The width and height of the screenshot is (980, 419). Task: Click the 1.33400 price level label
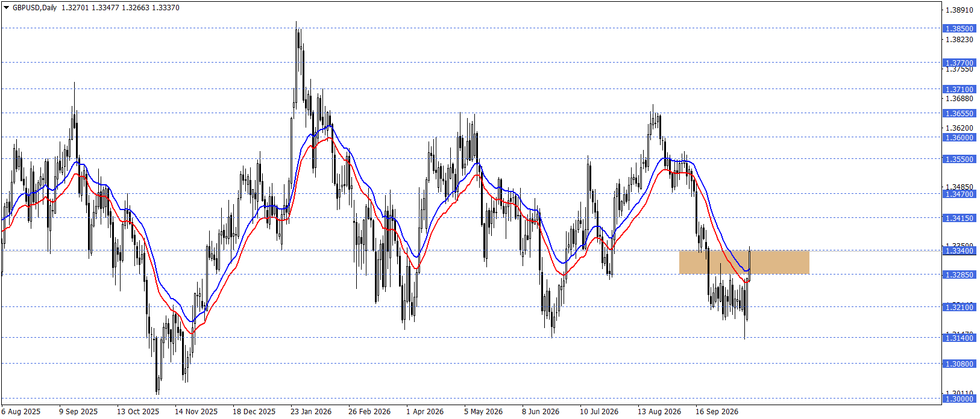(959, 250)
